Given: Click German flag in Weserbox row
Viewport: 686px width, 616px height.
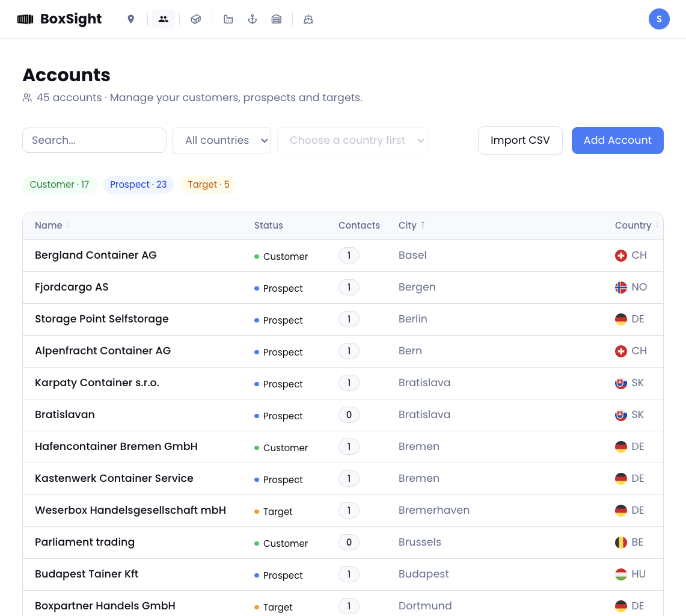Looking at the screenshot, I should pyautogui.click(x=621, y=511).
